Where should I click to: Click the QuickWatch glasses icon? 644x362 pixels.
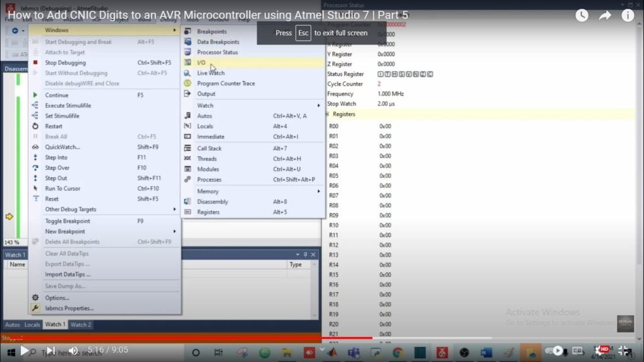pos(35,147)
